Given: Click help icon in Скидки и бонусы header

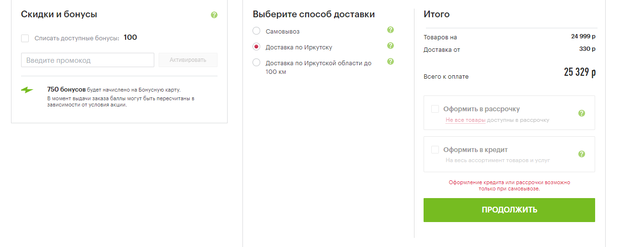Looking at the screenshot, I should [214, 15].
